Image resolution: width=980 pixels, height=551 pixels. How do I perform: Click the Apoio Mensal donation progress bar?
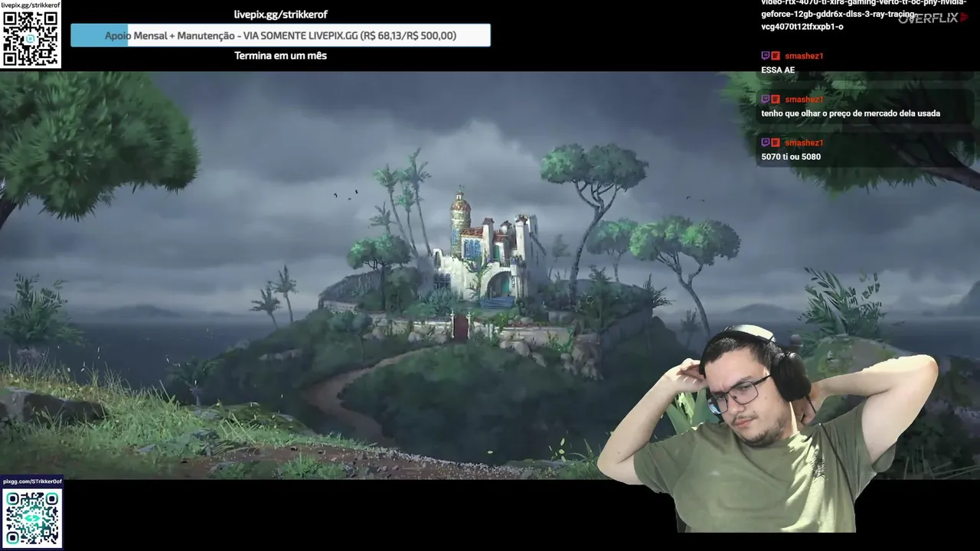tap(280, 35)
